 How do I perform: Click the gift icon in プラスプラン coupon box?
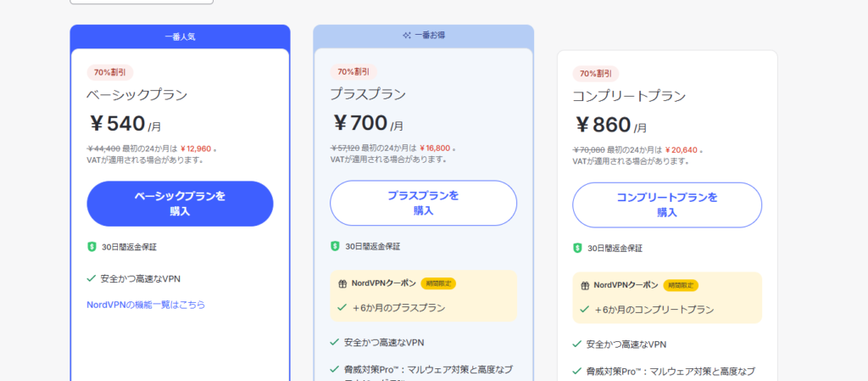(342, 284)
